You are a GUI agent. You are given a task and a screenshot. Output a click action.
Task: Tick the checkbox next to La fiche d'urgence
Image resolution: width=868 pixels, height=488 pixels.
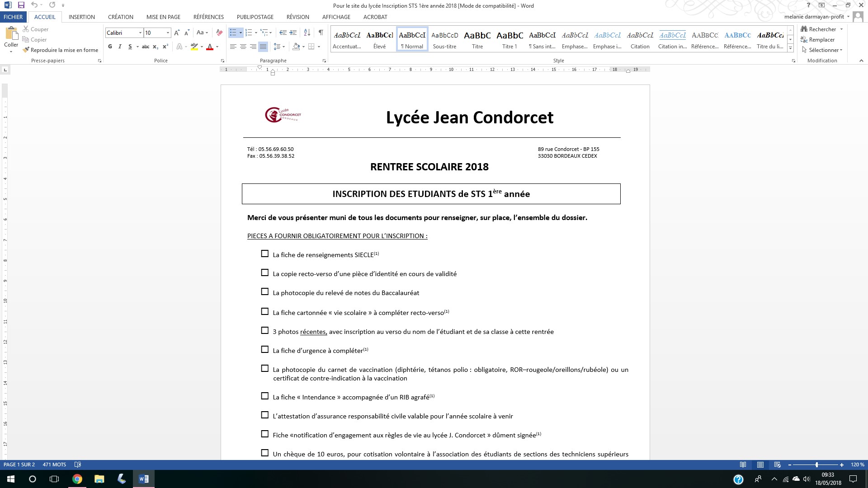point(265,349)
